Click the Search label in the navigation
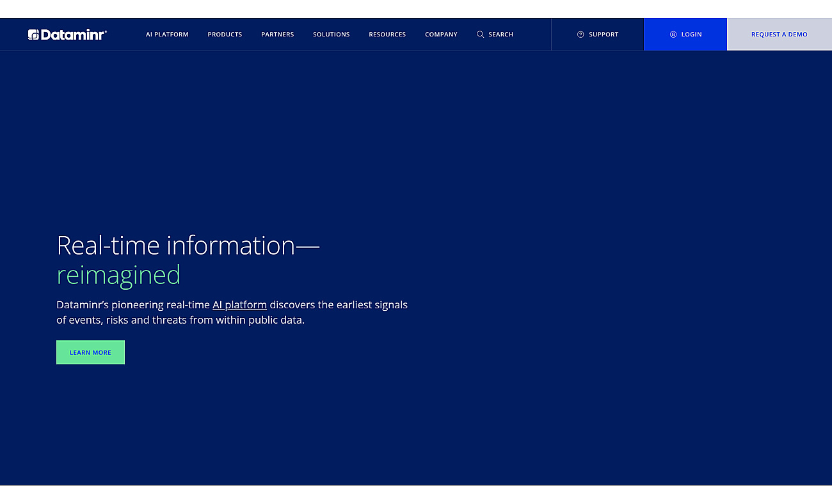This screenshot has height=504, width=832. click(x=500, y=35)
